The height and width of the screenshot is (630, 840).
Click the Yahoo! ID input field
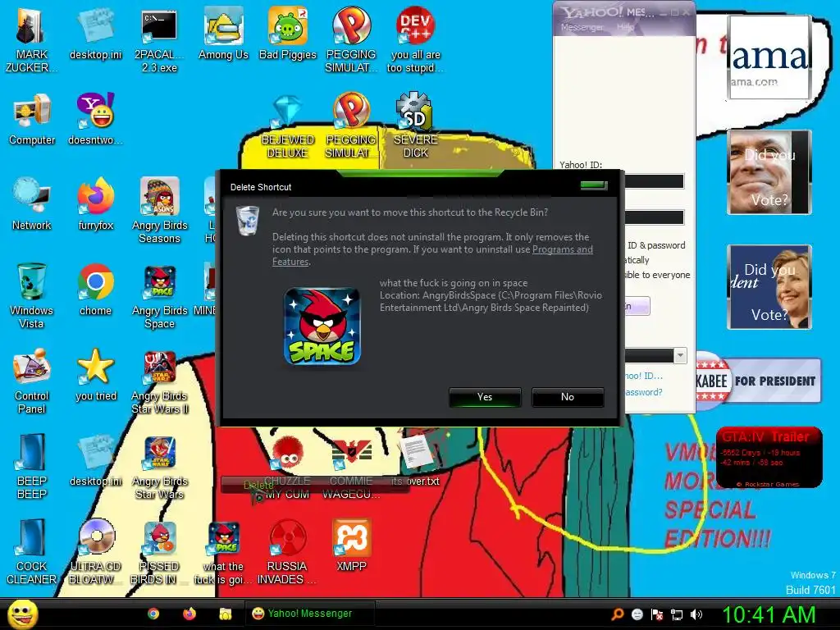(x=654, y=181)
